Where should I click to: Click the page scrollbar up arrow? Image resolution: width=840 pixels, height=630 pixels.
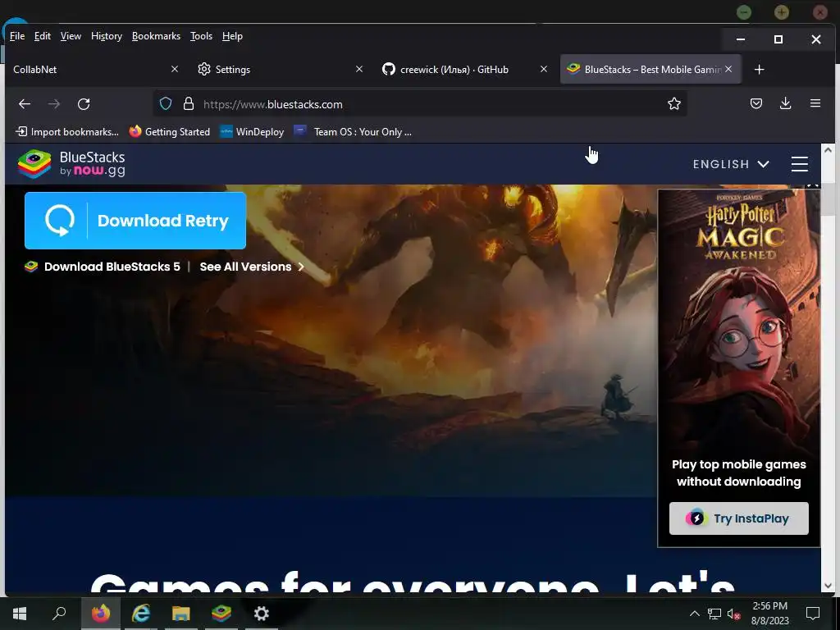[x=828, y=151]
